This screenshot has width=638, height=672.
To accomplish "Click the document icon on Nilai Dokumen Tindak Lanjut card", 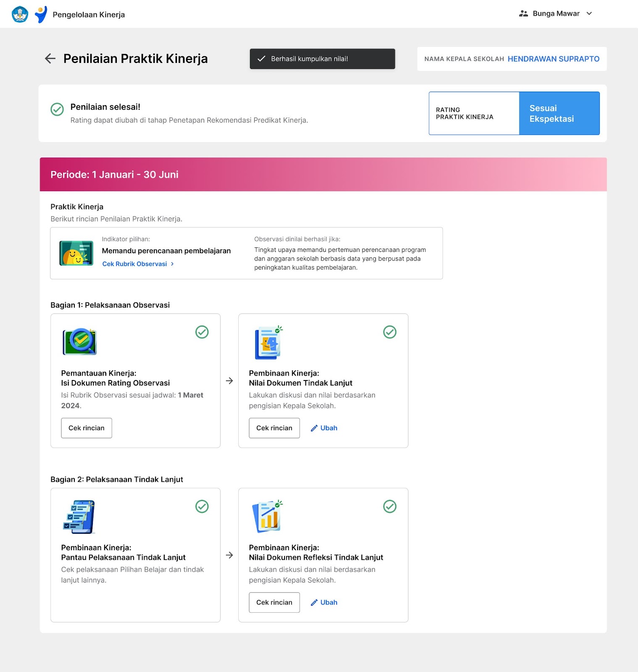I will click(x=268, y=342).
